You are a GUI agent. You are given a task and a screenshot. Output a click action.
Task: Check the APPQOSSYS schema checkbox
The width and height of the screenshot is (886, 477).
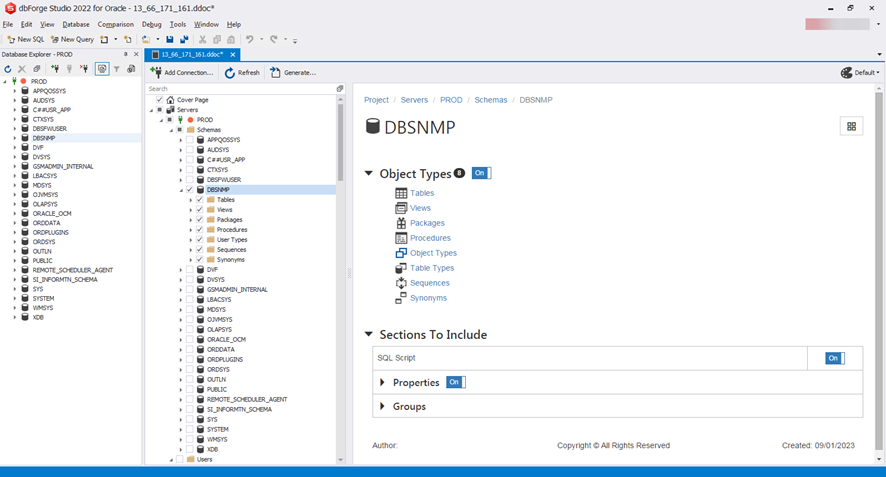tap(189, 140)
